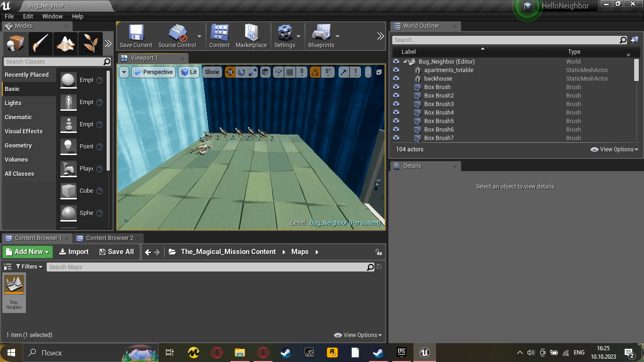Open Rockstar Games Launcher from taskbar
The height and width of the screenshot is (362, 644).
[x=332, y=352]
